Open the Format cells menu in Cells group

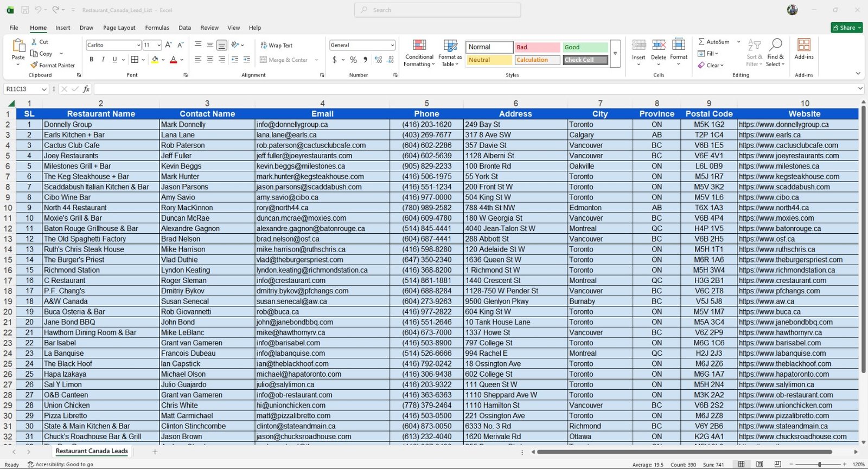(679, 52)
